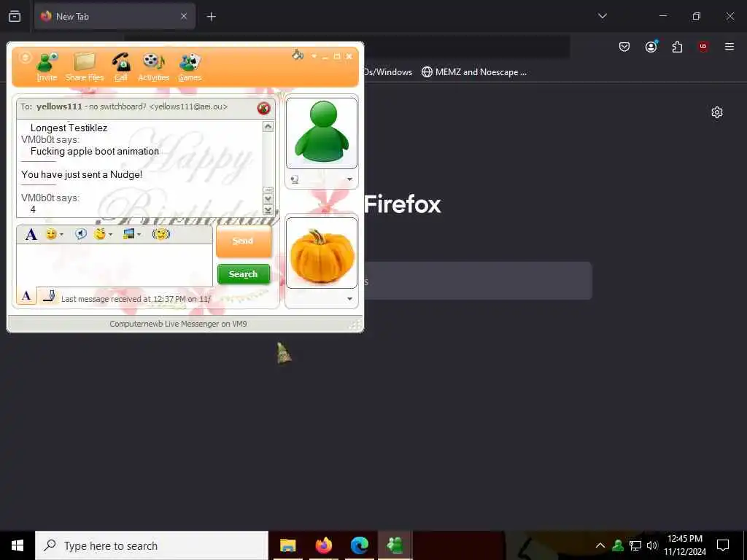
Task: Open Share Files folder icon
Action: [x=85, y=67]
